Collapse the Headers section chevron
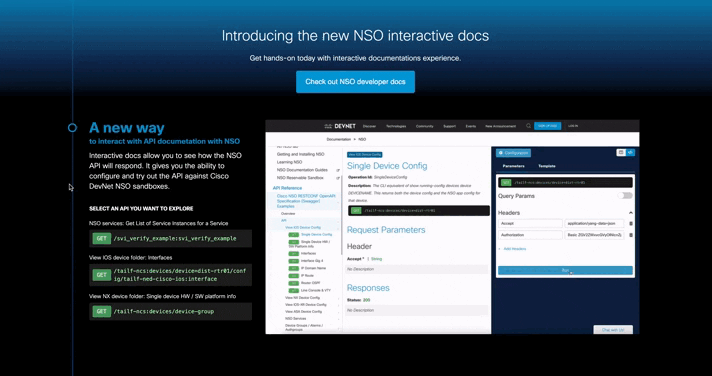This screenshot has width=712, height=376. pyautogui.click(x=630, y=213)
